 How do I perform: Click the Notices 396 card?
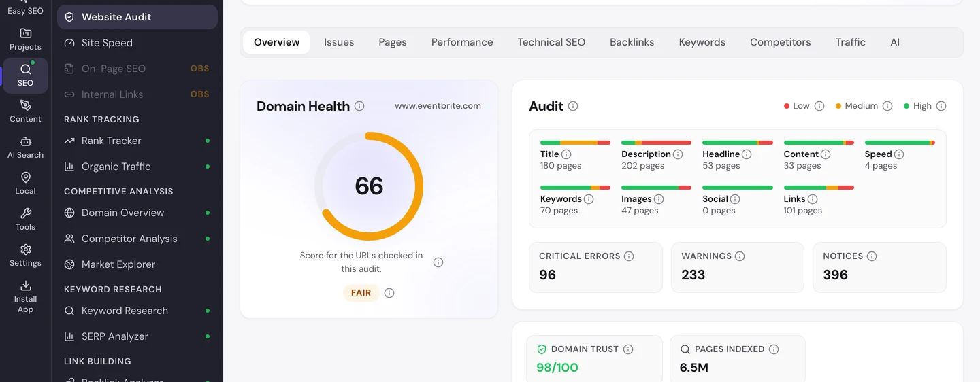[x=879, y=267]
